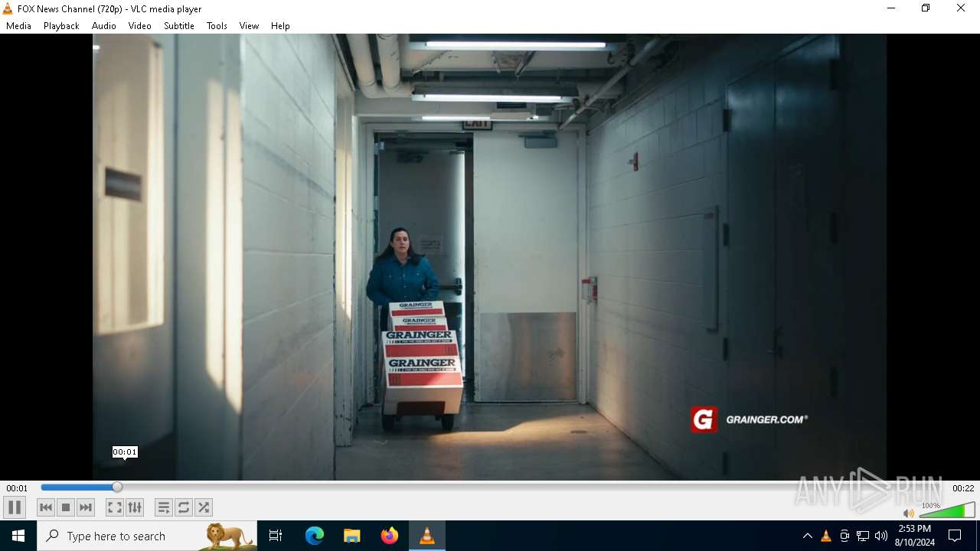Show extended settings and effects
980x551 pixels.
(135, 507)
